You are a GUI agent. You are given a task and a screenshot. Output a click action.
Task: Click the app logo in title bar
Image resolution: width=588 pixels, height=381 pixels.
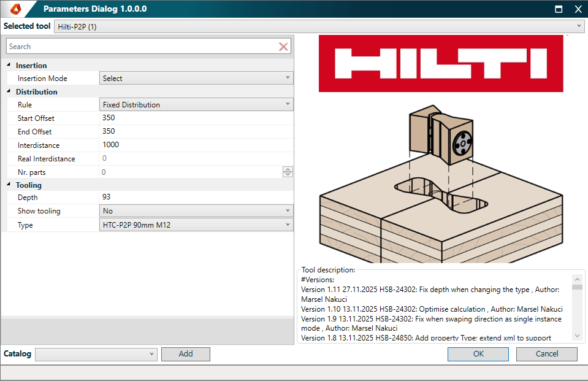pos(16,9)
